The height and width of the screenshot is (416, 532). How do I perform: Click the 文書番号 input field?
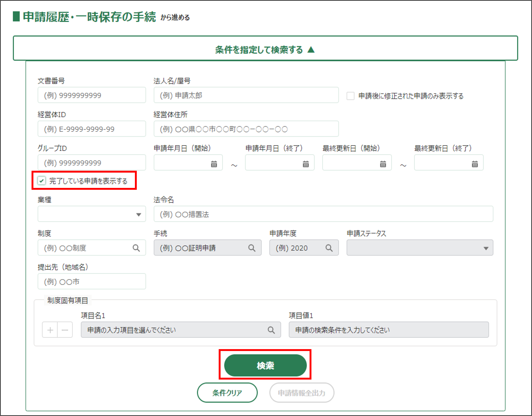pyautogui.click(x=92, y=95)
